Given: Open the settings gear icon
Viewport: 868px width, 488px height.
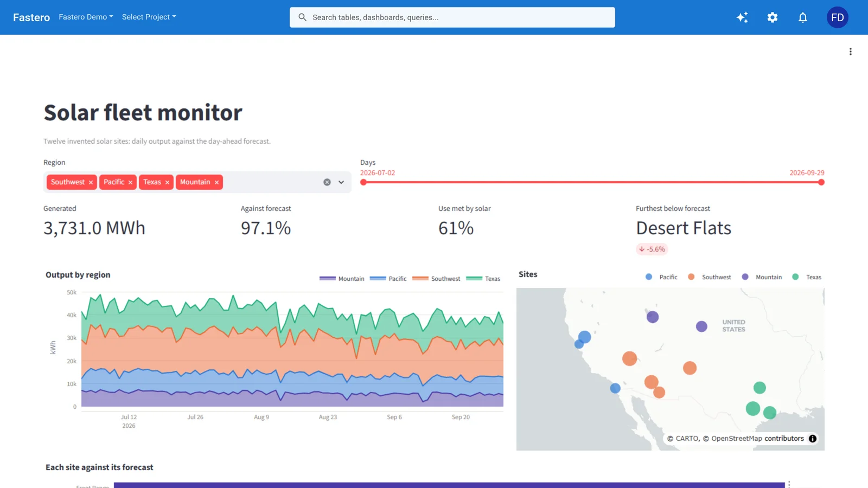Looking at the screenshot, I should coord(773,17).
